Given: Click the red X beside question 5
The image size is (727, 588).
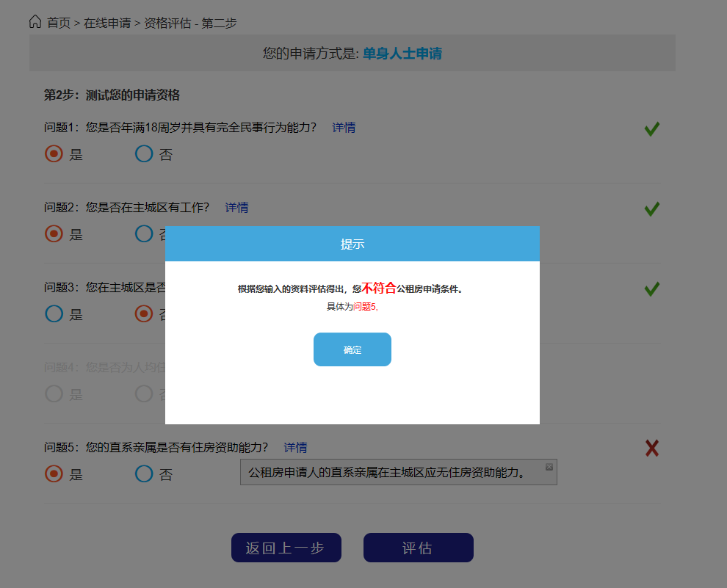Looking at the screenshot, I should [651, 448].
